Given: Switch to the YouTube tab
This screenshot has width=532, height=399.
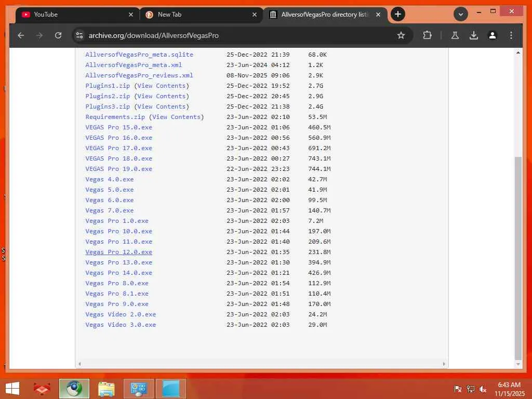Looking at the screenshot, I should click(77, 15).
